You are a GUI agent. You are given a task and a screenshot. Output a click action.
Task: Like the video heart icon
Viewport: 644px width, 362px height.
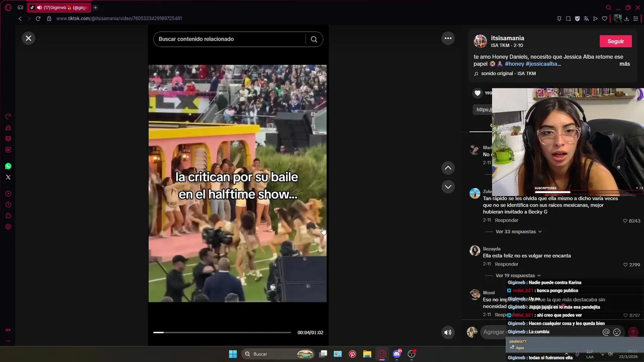tap(477, 93)
